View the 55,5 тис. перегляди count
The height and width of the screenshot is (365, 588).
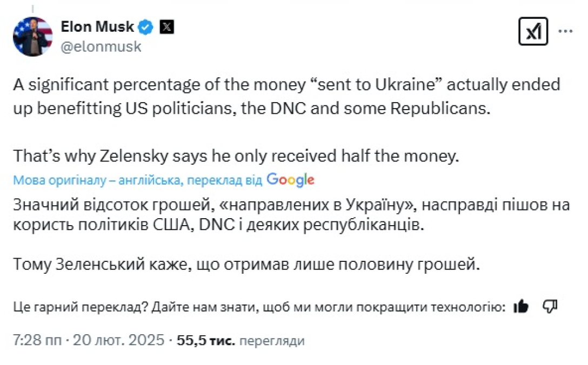tap(240, 341)
